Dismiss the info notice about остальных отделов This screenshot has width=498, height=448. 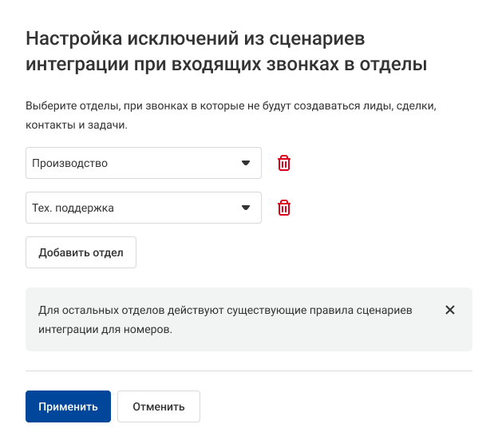pyautogui.click(x=450, y=310)
